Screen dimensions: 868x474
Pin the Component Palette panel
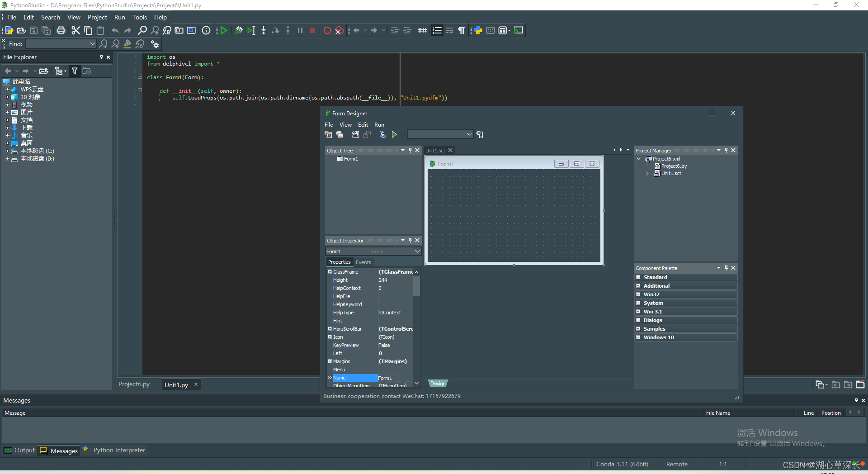pyautogui.click(x=726, y=268)
